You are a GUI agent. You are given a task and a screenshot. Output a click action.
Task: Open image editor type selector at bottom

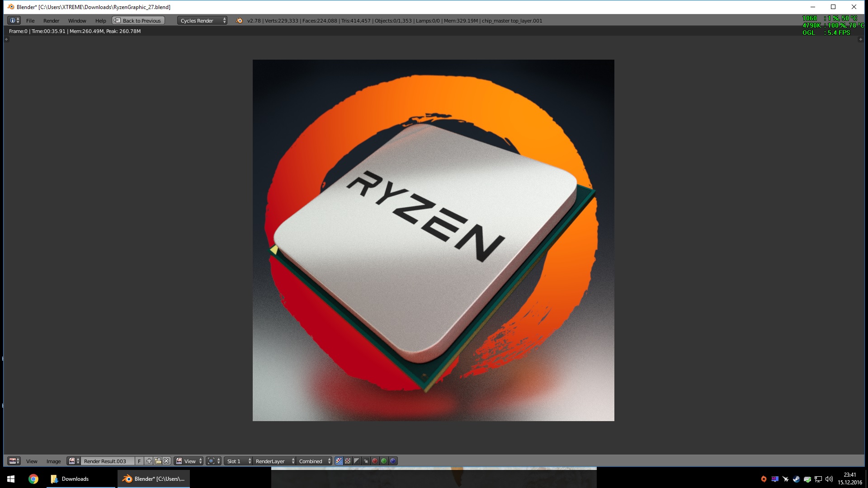[14, 461]
